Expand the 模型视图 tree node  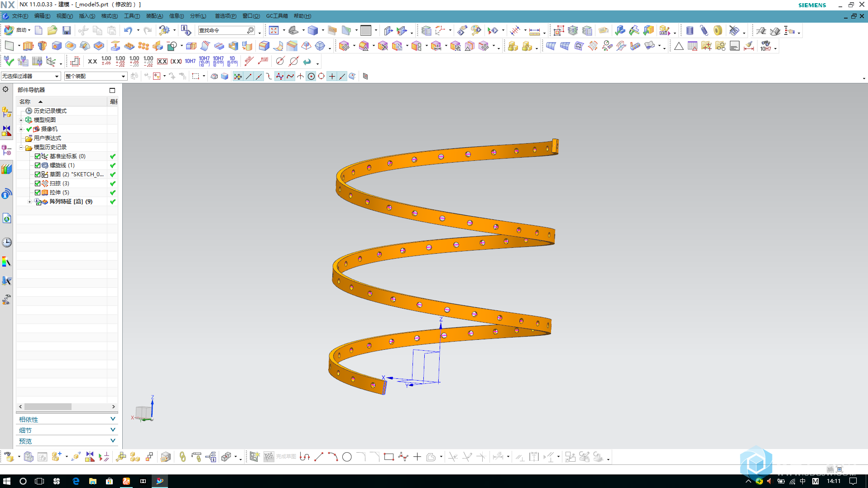pos(21,120)
